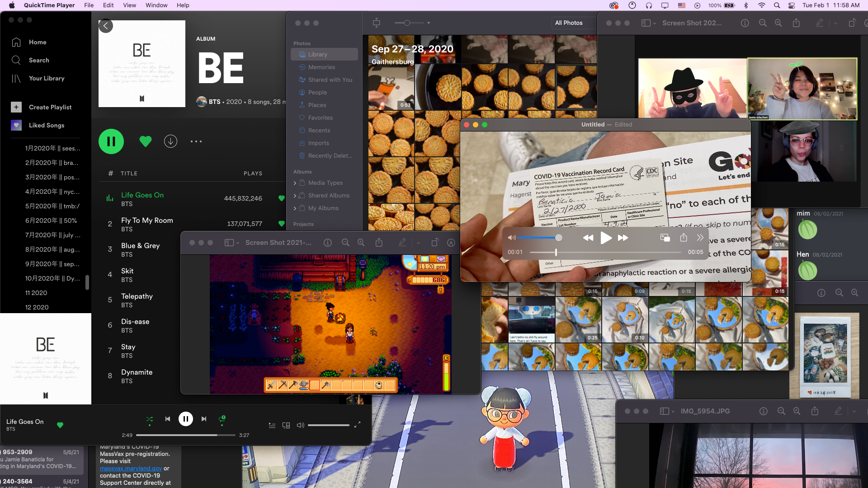
Task: Pause playback in Spotify player bar
Action: tap(186, 419)
